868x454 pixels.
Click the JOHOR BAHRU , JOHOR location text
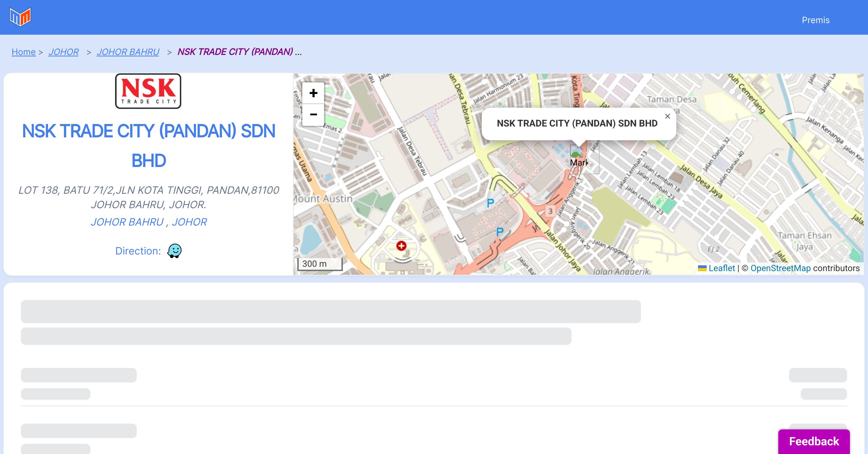coord(149,222)
